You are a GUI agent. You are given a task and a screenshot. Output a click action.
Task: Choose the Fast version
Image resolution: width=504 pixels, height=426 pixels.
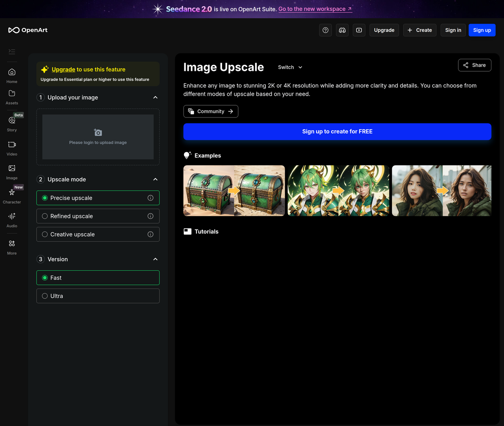98,278
